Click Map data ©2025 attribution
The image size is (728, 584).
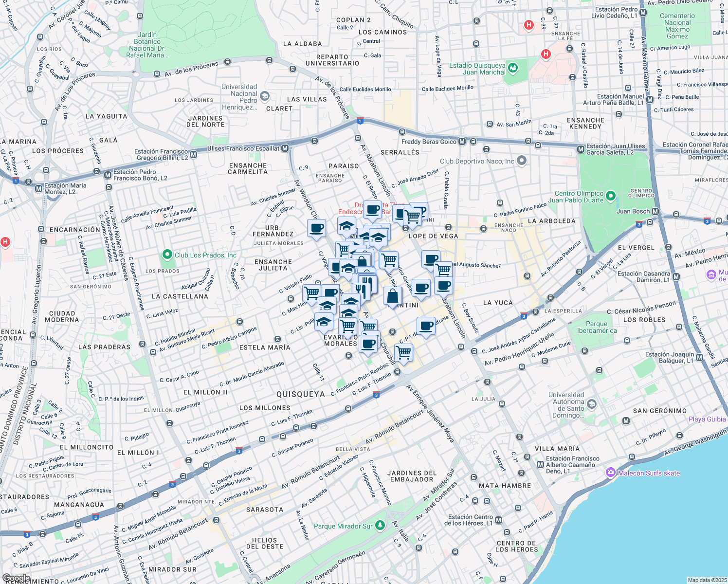tap(706, 580)
